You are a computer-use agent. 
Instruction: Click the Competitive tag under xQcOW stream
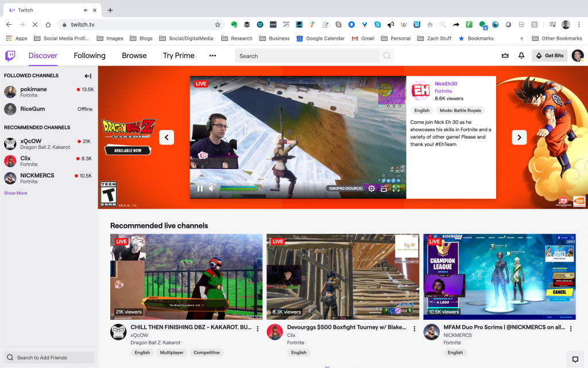pyautogui.click(x=207, y=352)
